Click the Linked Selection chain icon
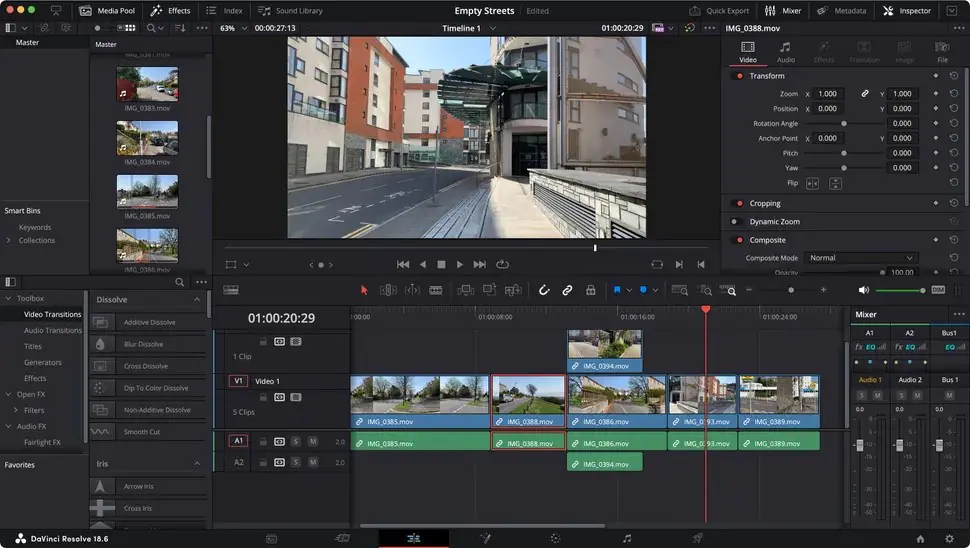Screen dimensions: 970x548 click(x=567, y=290)
